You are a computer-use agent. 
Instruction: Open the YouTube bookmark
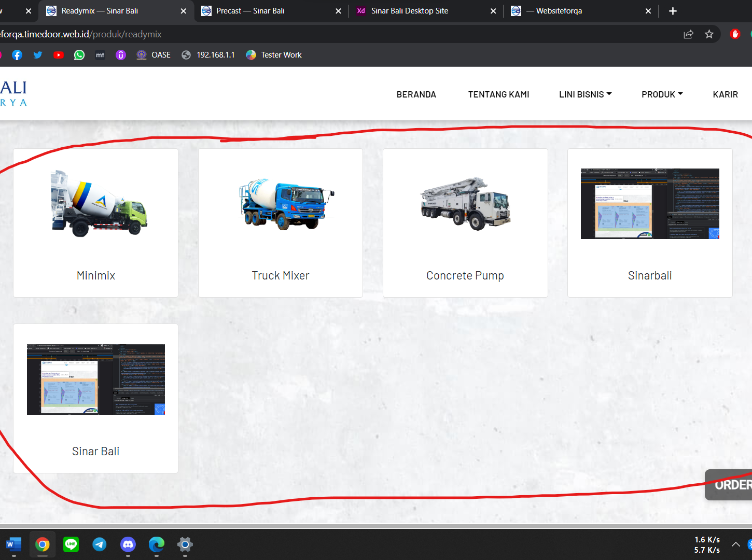tap(59, 55)
